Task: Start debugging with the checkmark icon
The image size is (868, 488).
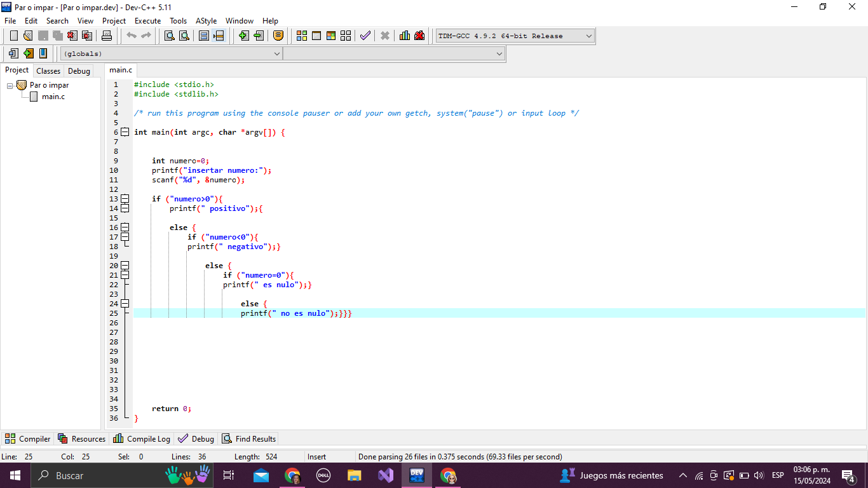Action: tap(365, 36)
